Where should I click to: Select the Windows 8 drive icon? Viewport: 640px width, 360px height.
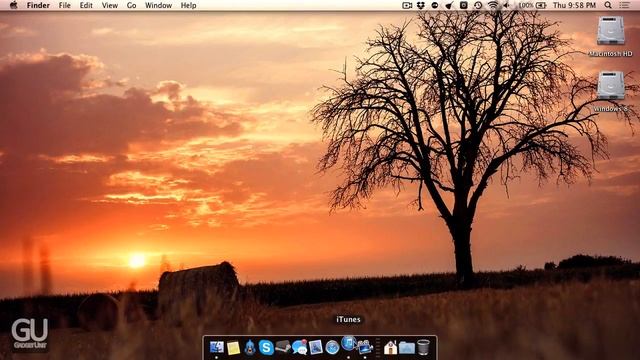pos(611,86)
